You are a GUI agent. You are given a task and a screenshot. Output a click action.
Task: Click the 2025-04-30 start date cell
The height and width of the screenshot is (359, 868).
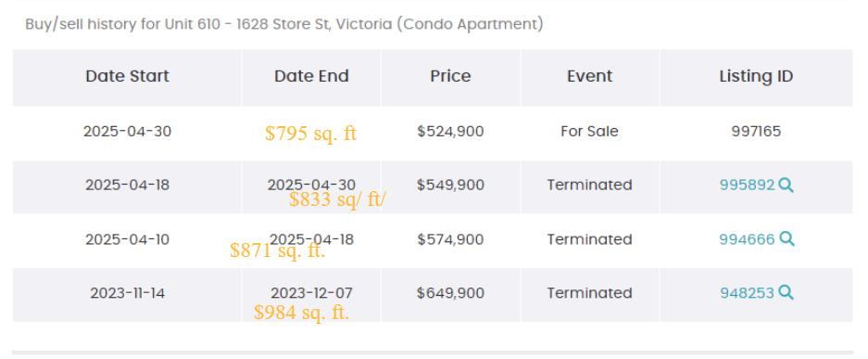[127, 132]
